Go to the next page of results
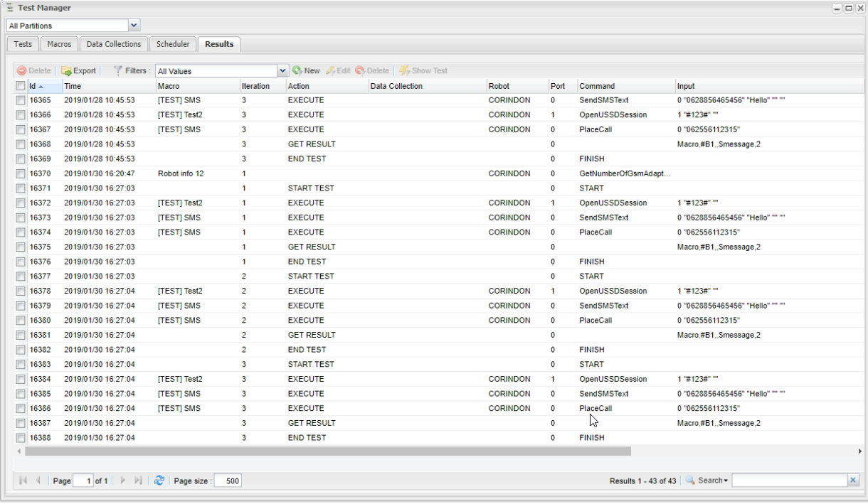Viewport: 868px width, 504px height. click(122, 481)
